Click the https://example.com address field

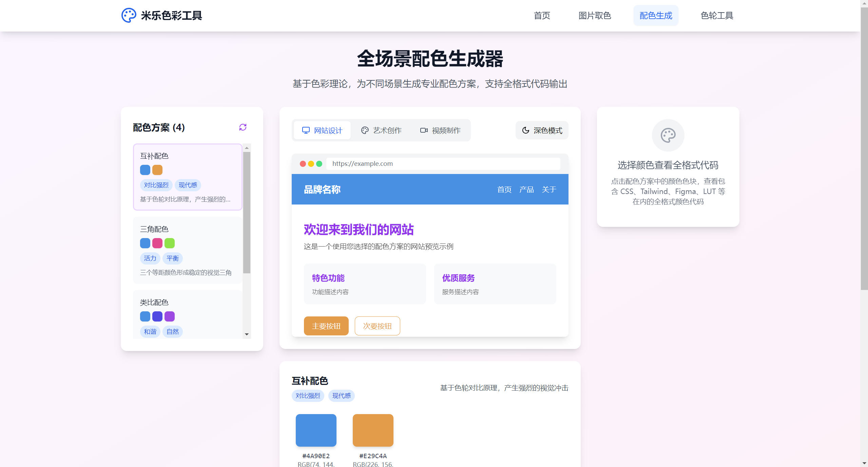pyautogui.click(x=443, y=164)
